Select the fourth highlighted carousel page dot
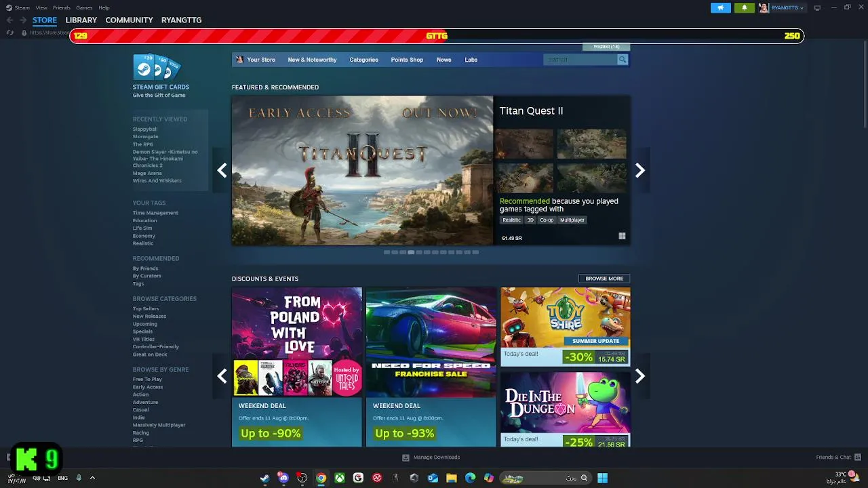 tap(411, 252)
